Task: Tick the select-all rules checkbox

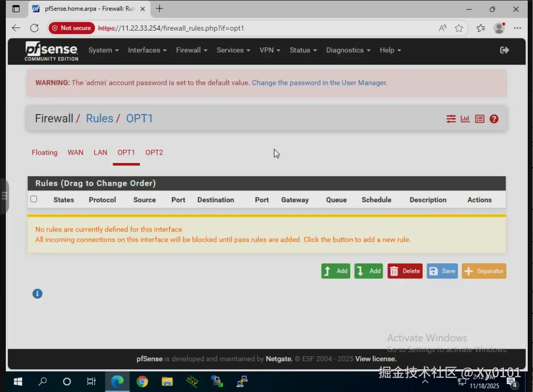Action: (34, 199)
